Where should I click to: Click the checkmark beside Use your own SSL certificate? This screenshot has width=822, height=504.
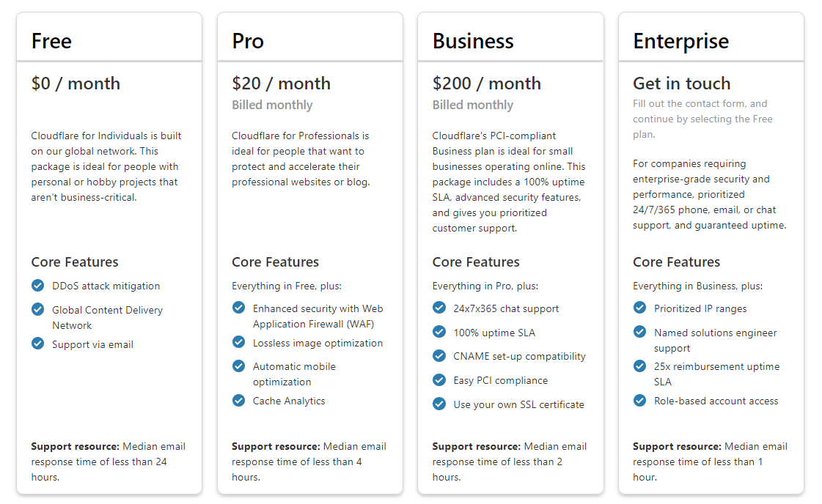pyautogui.click(x=439, y=404)
